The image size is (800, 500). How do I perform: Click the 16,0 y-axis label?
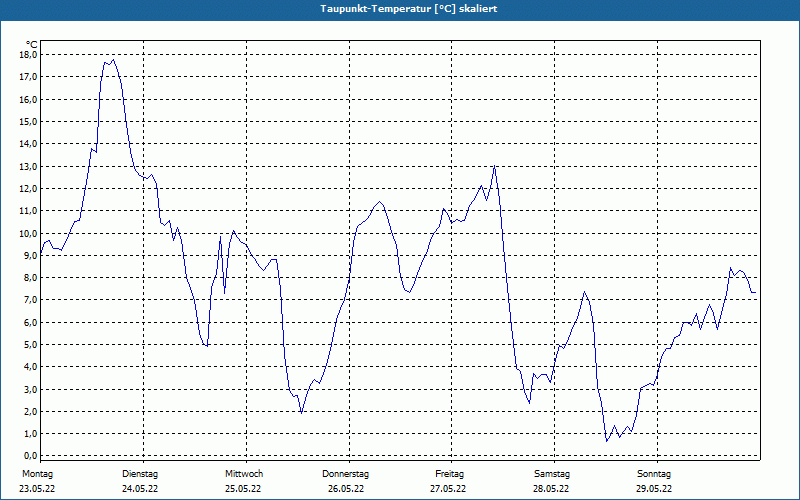[x=29, y=99]
